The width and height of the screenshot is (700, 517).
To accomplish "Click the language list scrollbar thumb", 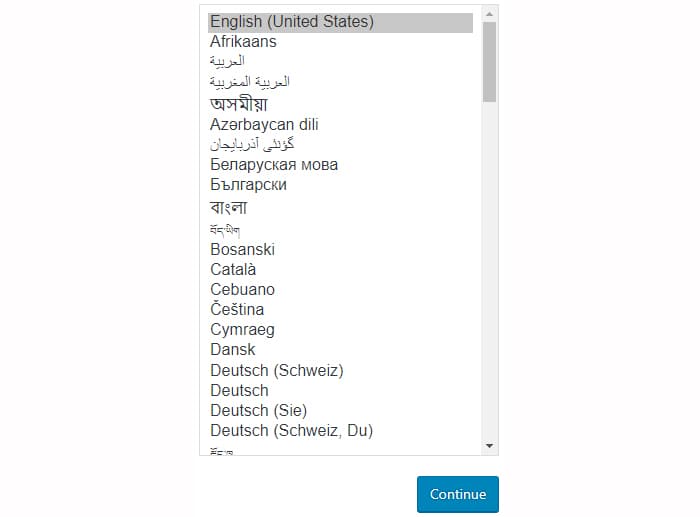I will pos(489,62).
